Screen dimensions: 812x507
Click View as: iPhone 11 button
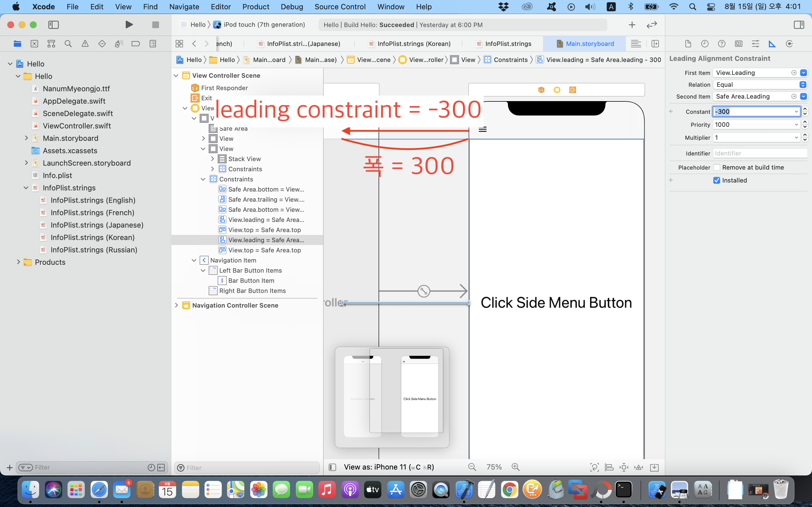pos(389,467)
